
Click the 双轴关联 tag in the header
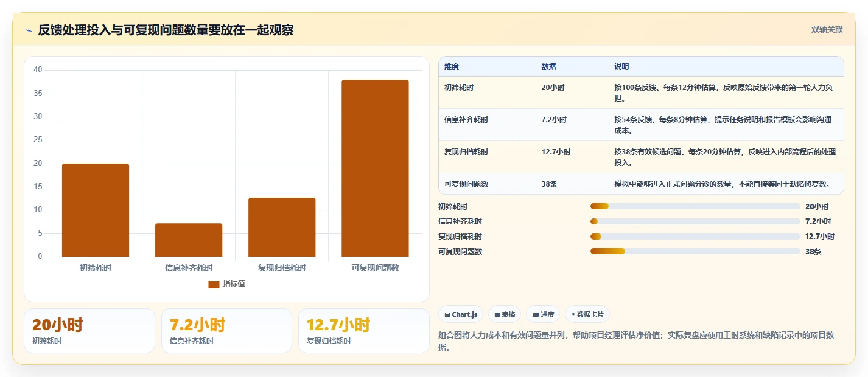click(827, 30)
